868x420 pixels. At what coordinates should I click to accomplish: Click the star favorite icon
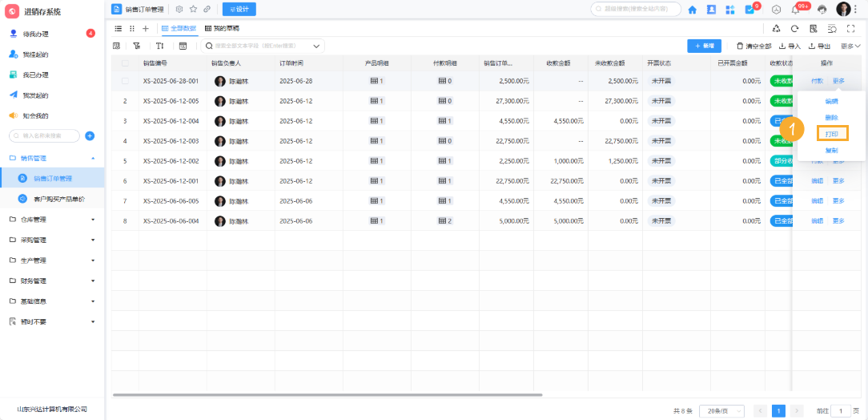point(193,9)
